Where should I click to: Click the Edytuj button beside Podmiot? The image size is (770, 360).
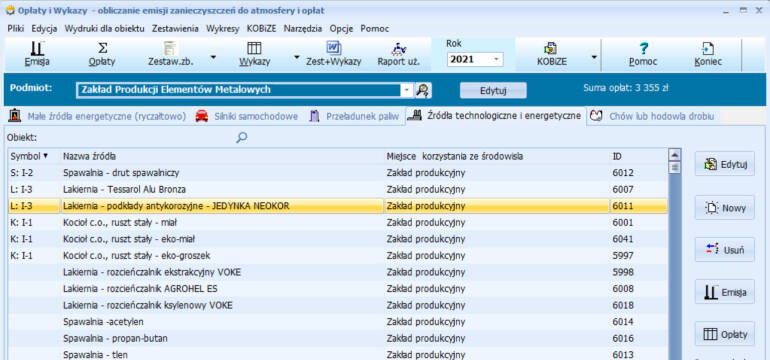coord(493,90)
